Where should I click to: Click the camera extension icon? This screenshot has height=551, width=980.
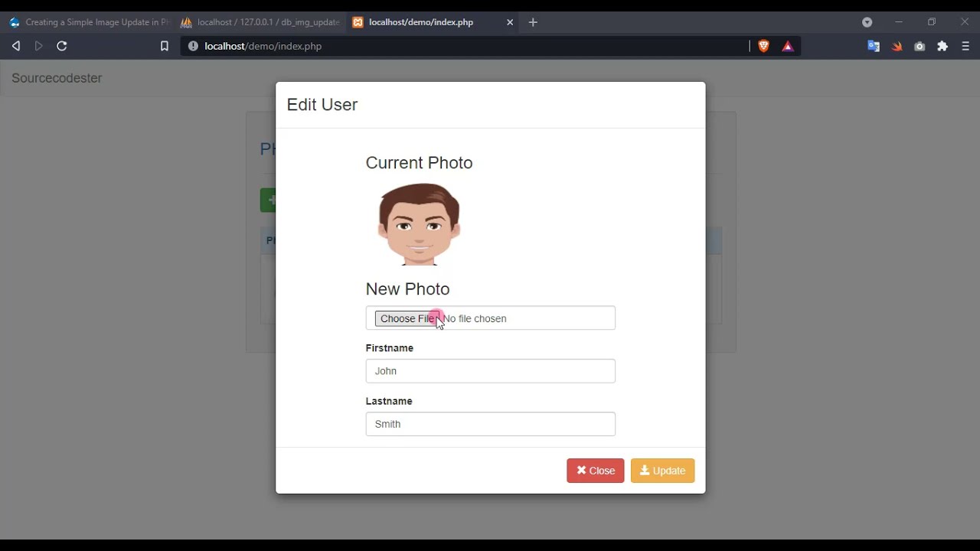coord(920,47)
